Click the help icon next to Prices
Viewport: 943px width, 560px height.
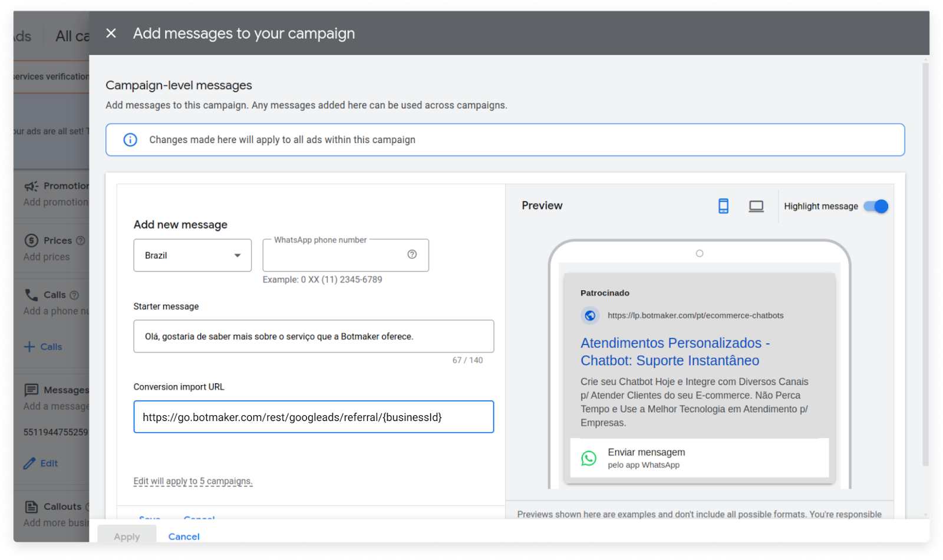[81, 240]
